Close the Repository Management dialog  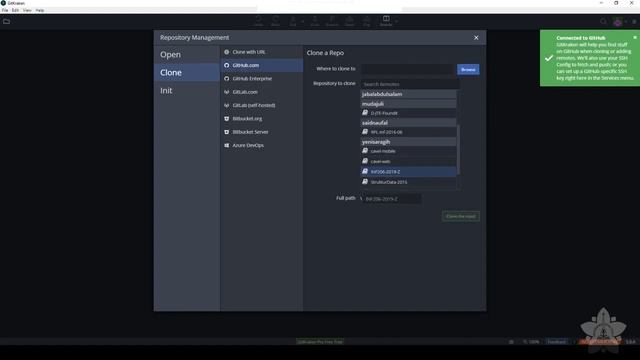click(x=476, y=38)
